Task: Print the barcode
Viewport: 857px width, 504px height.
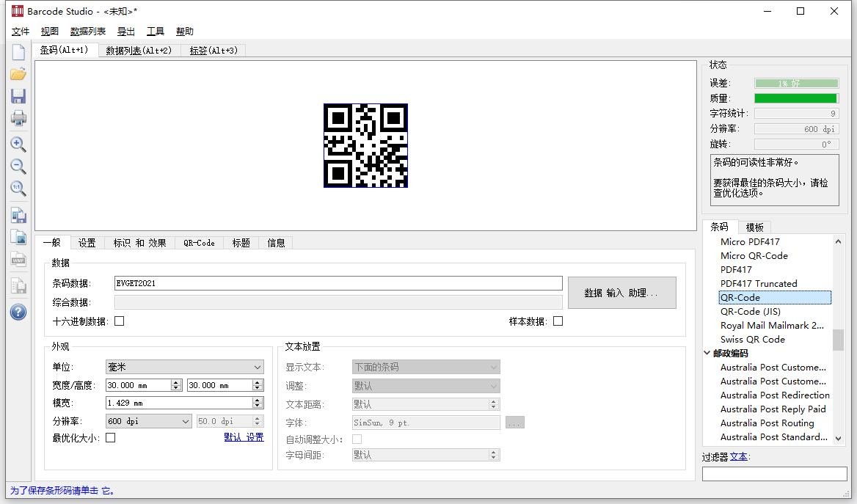Action: pyautogui.click(x=18, y=118)
